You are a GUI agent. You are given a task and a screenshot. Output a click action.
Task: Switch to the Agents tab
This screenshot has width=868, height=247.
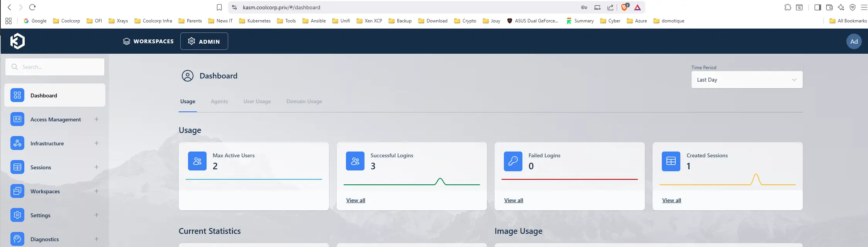click(219, 101)
